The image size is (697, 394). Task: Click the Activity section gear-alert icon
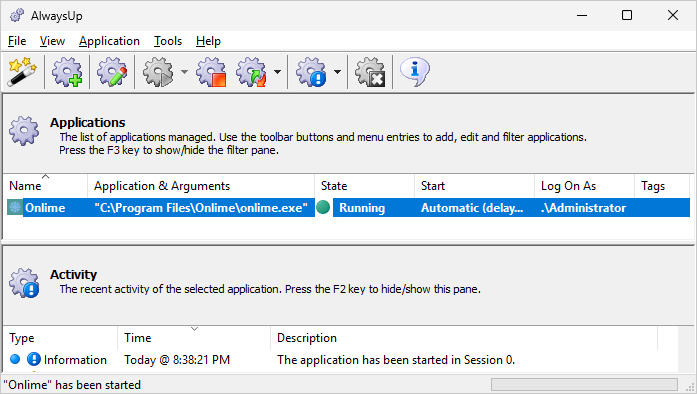[x=24, y=283]
